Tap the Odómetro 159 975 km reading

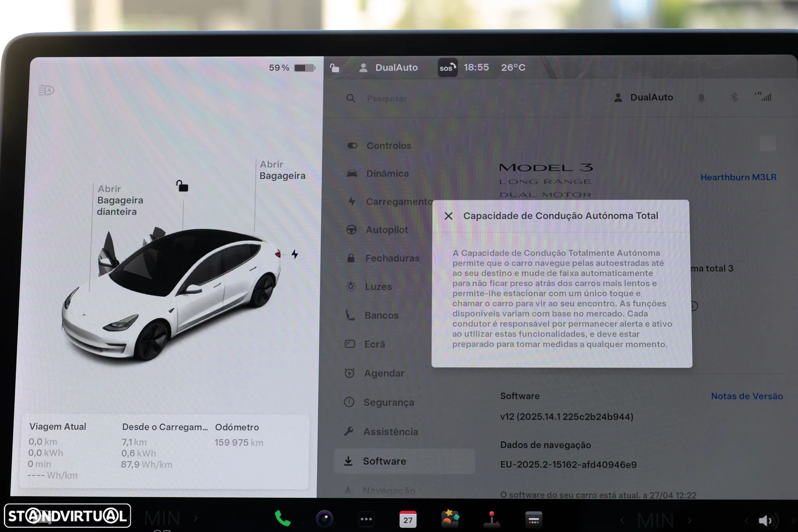238,443
